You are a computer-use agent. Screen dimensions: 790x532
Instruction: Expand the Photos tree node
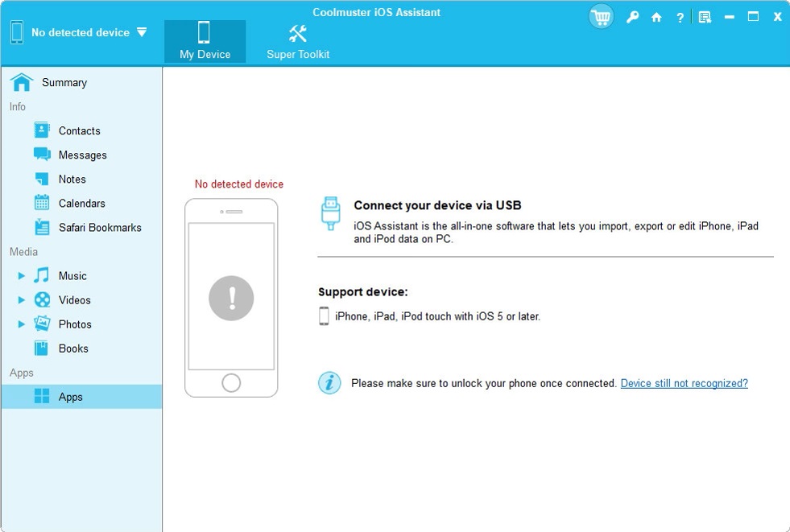(21, 324)
